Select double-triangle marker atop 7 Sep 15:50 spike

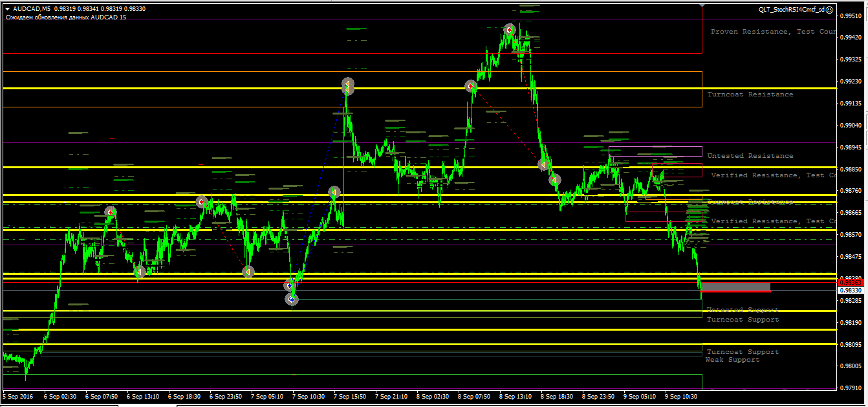348,85
